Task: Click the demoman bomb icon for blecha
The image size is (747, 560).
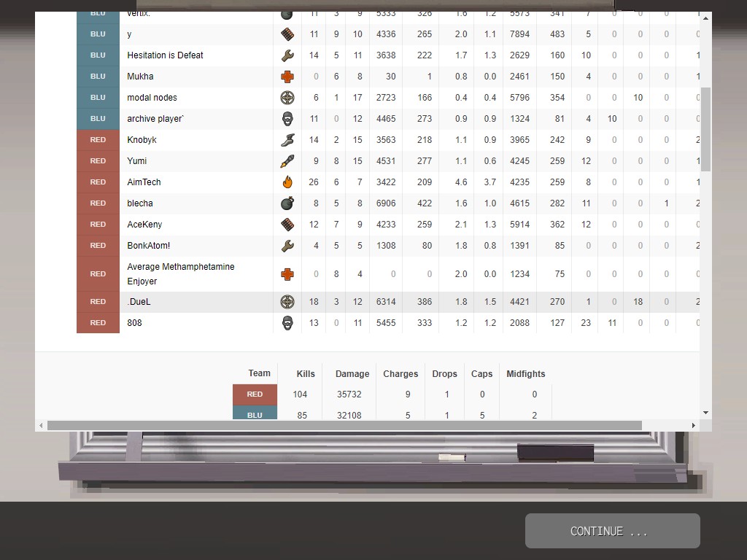Action: click(287, 203)
